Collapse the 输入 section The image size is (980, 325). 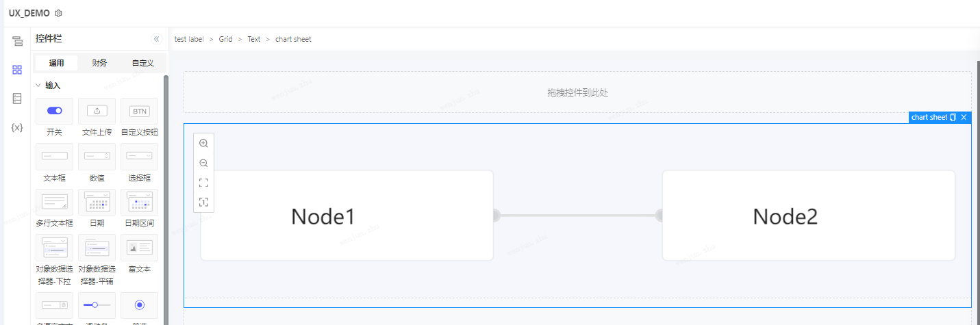(x=38, y=86)
